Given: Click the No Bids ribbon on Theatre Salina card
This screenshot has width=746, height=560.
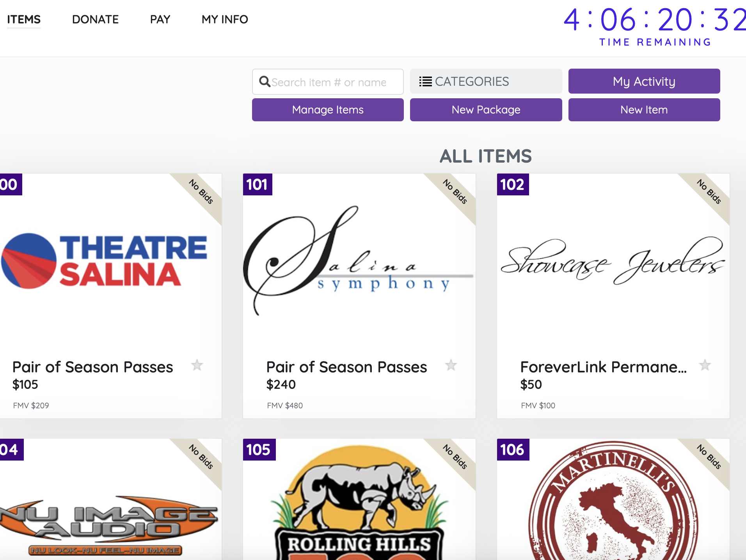Looking at the screenshot, I should pyautogui.click(x=201, y=191).
